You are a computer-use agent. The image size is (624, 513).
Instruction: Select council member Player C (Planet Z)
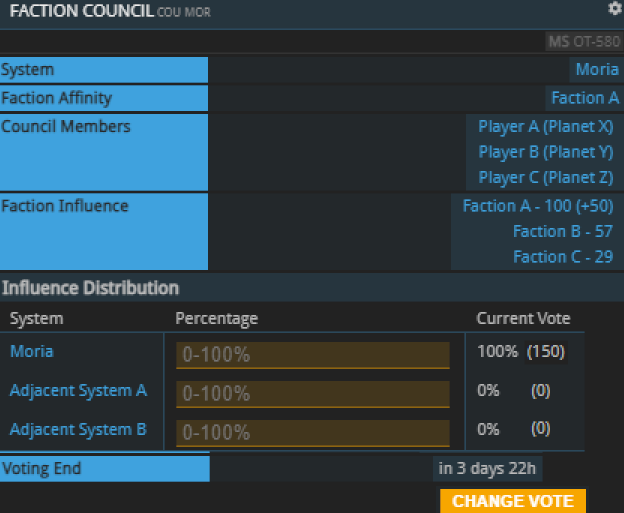click(x=545, y=177)
